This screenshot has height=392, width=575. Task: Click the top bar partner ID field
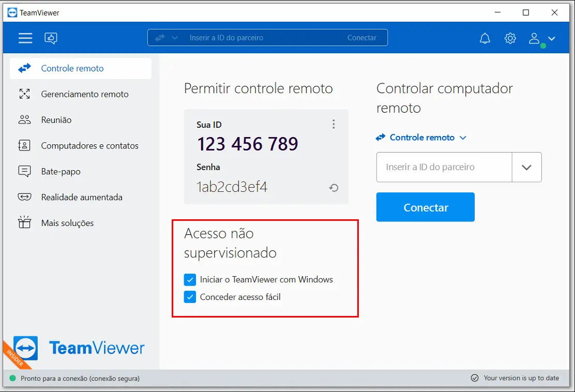[226, 38]
